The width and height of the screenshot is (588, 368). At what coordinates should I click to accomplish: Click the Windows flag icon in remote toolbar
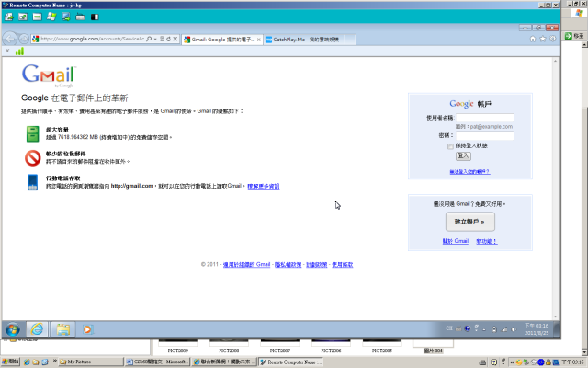click(51, 17)
